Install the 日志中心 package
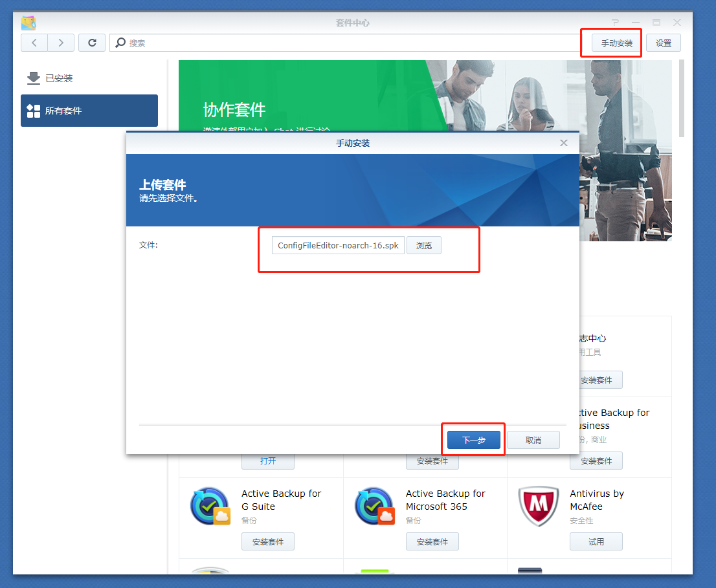 tap(601, 380)
